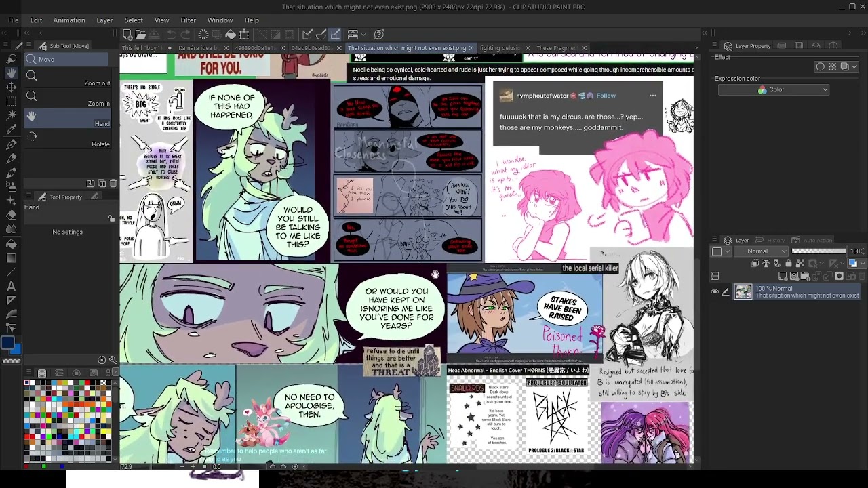The height and width of the screenshot is (488, 868).
Task: Toggle Lock Layer in the Layer palette
Action: 789,264
